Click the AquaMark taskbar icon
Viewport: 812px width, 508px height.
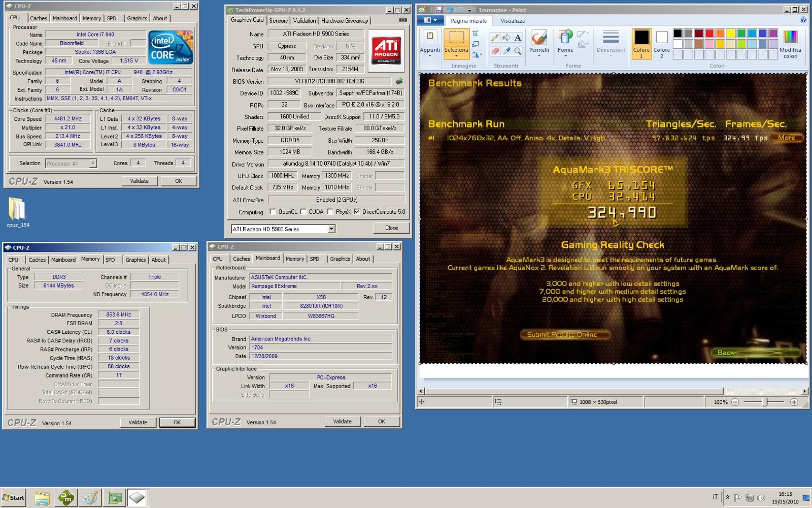click(x=66, y=498)
